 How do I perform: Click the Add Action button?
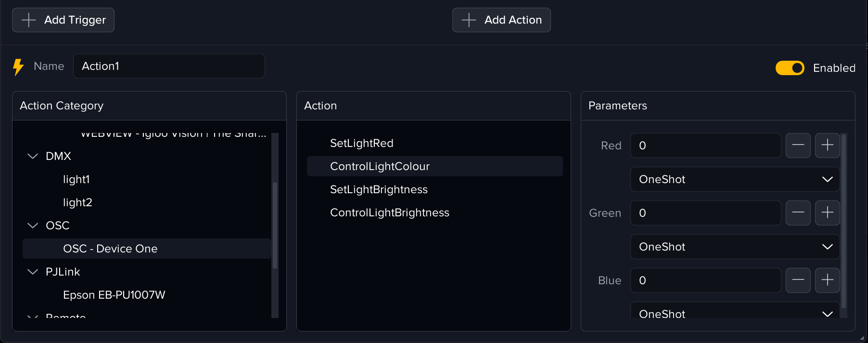click(x=501, y=20)
